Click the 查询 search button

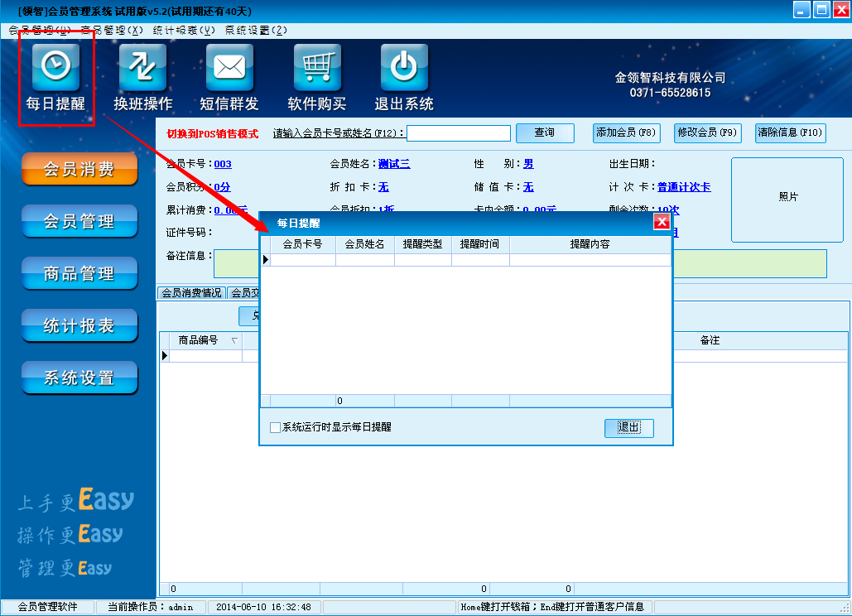[x=545, y=132]
